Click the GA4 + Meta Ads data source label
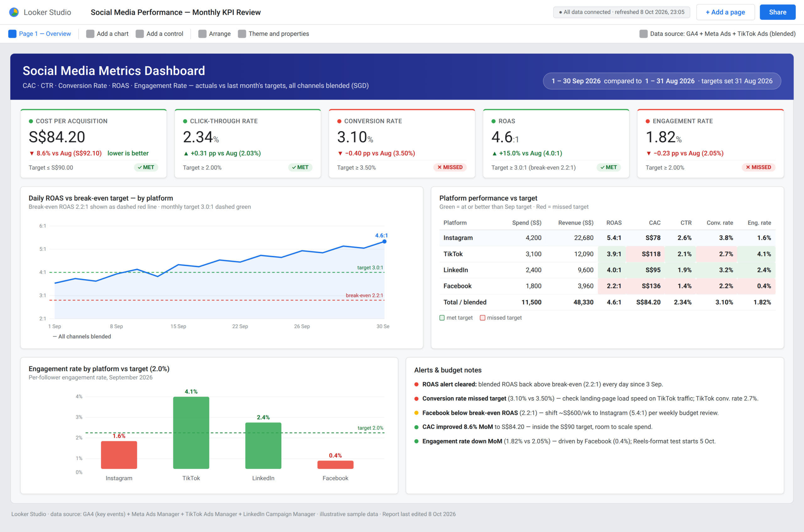Image resolution: width=804 pixels, height=532 pixels. [x=723, y=34]
